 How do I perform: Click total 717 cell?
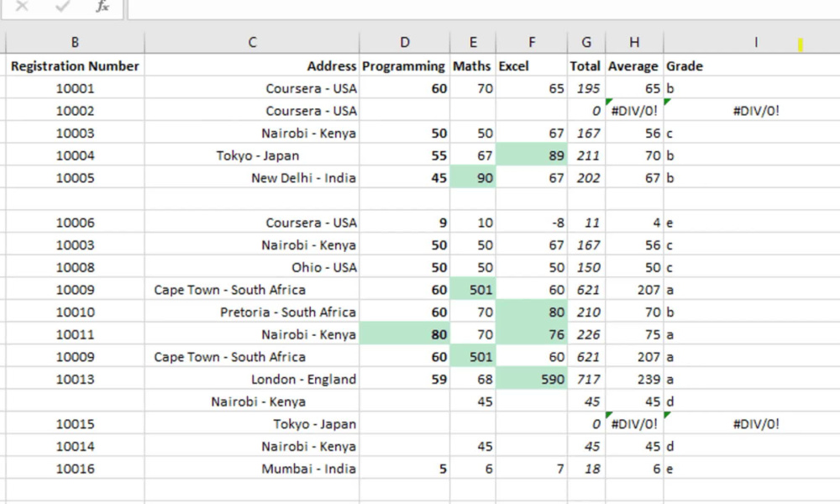(x=586, y=379)
